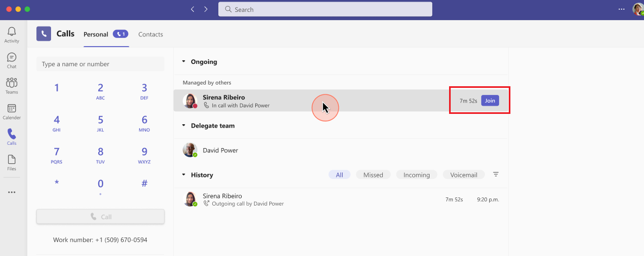Open the profile avatar menu
Viewport: 644px width, 256px height.
click(638, 9)
